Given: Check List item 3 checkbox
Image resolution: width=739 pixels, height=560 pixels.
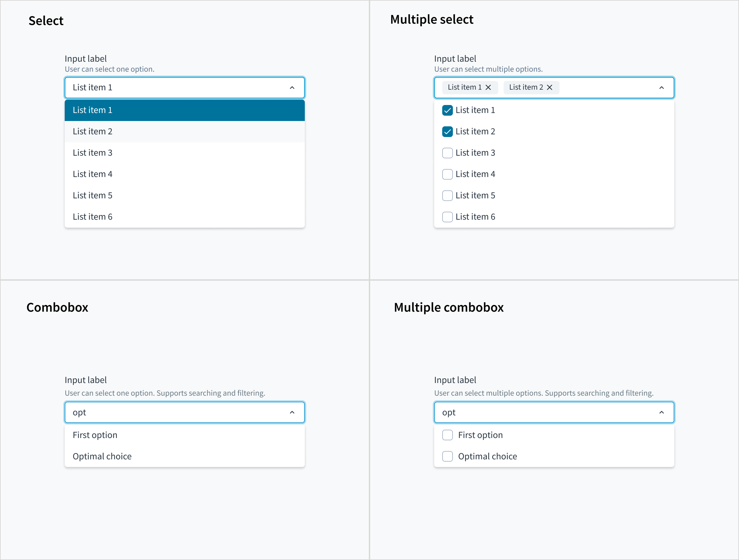Looking at the screenshot, I should pyautogui.click(x=447, y=153).
